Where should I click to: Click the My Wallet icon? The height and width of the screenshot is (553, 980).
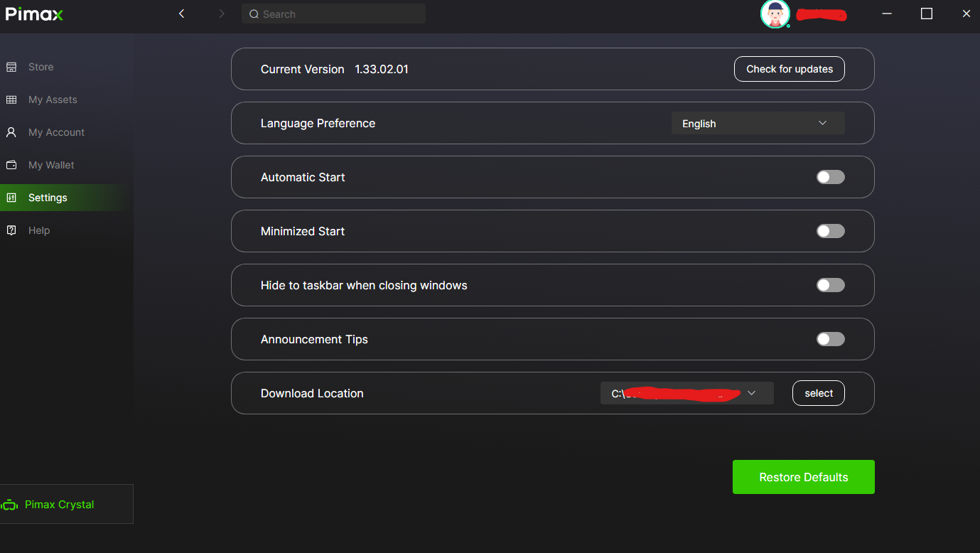(11, 165)
